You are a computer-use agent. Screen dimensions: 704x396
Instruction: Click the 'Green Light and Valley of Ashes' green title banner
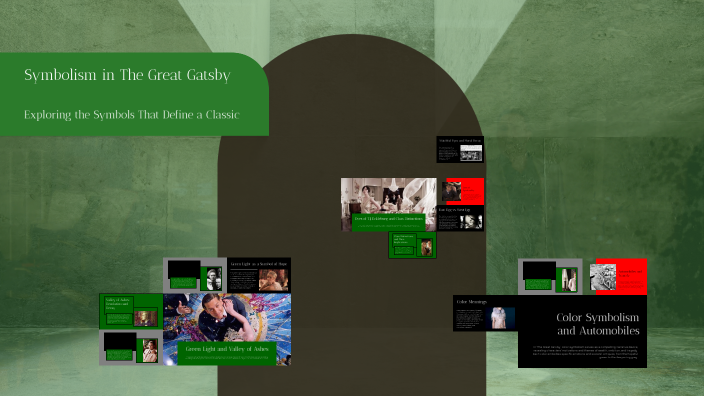pos(227,352)
